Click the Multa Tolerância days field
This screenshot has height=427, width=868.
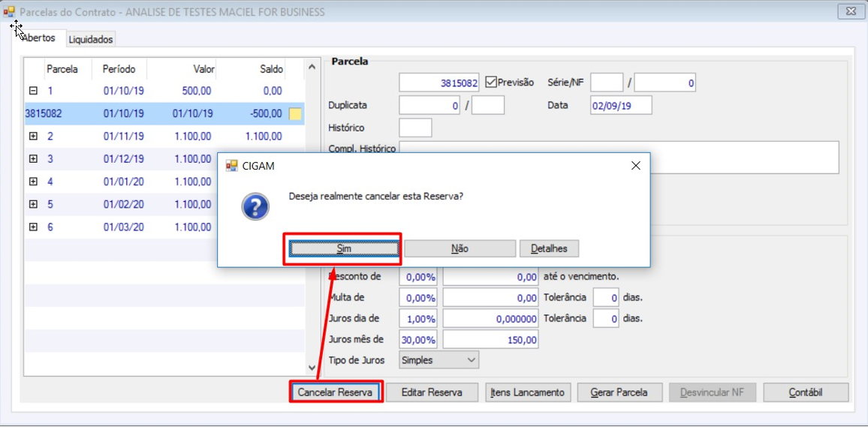(606, 298)
